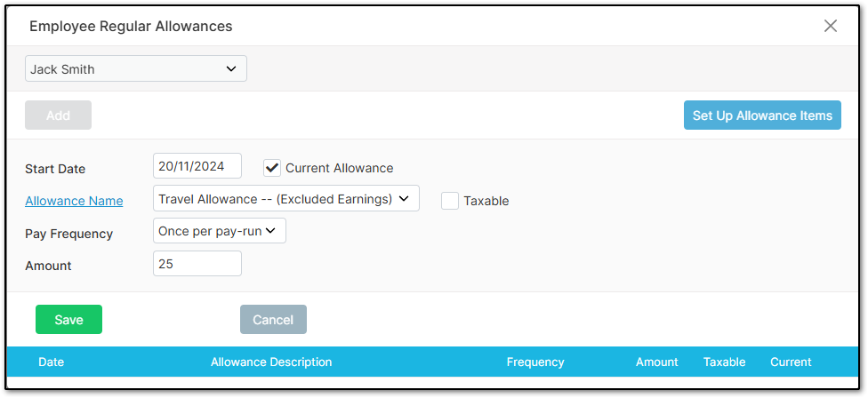Click the Date column header
Image resolution: width=868 pixels, height=398 pixels.
coord(51,362)
